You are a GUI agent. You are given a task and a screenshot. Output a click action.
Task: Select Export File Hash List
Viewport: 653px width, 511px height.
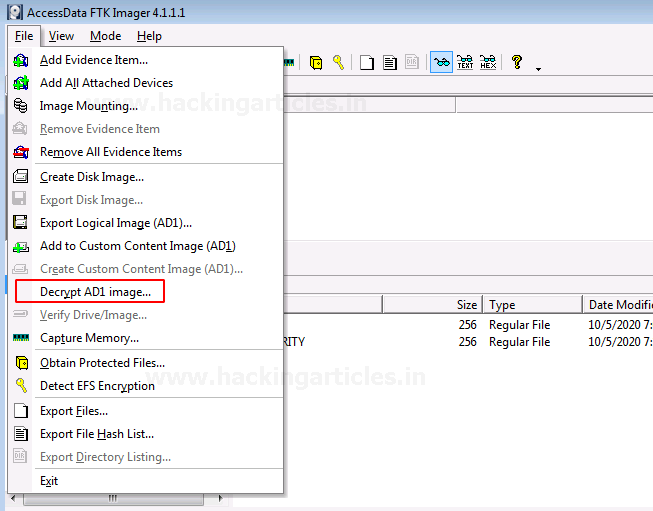[145, 434]
